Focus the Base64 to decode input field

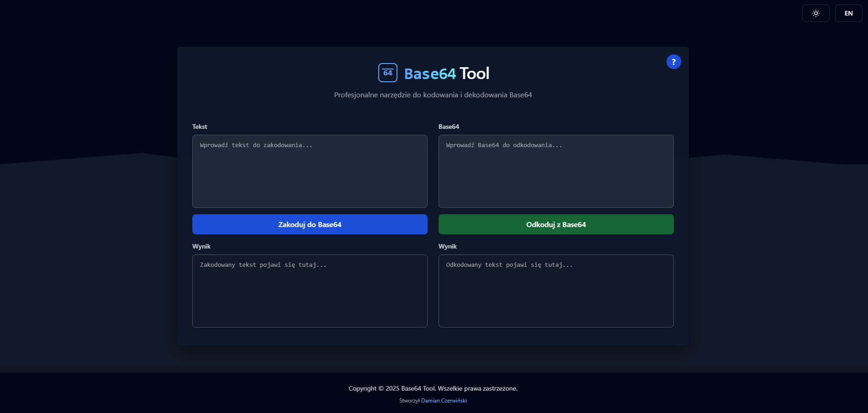pyautogui.click(x=556, y=171)
